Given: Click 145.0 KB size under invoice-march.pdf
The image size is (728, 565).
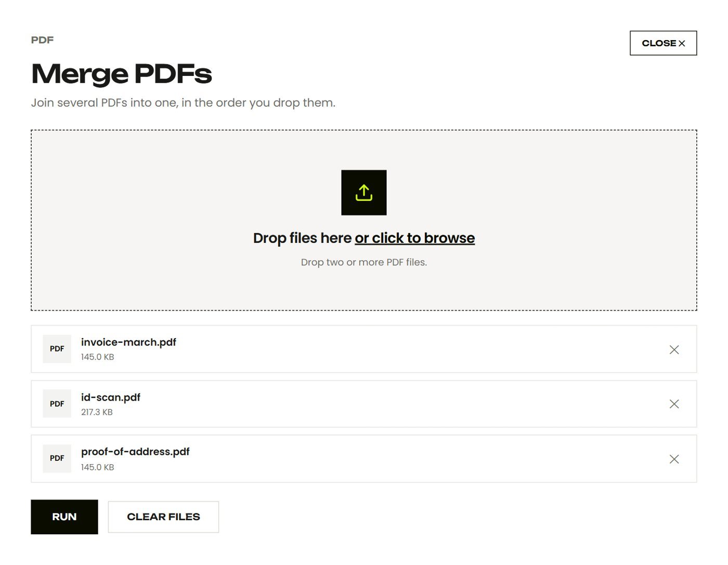Looking at the screenshot, I should (97, 357).
